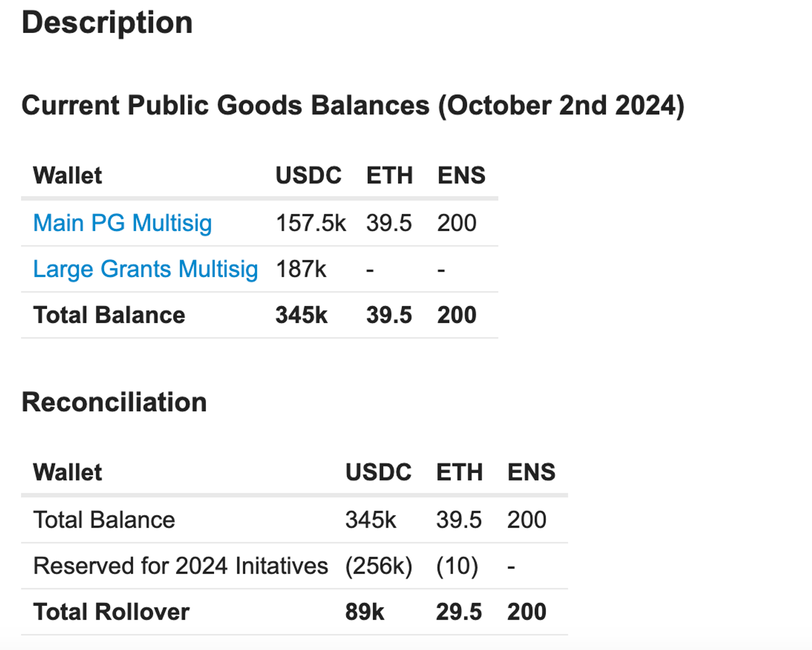Click the 29.5 rollover ETH value
812x650 pixels.
[459, 612]
